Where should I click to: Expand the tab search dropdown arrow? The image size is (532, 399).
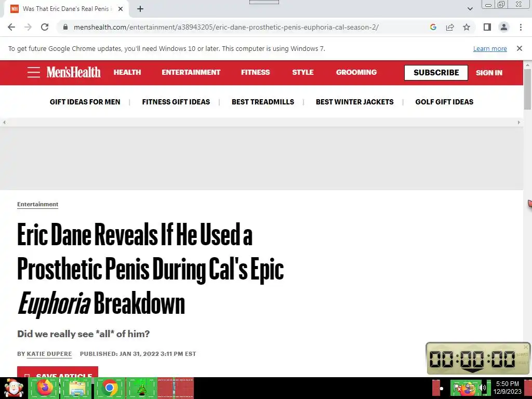(x=470, y=9)
